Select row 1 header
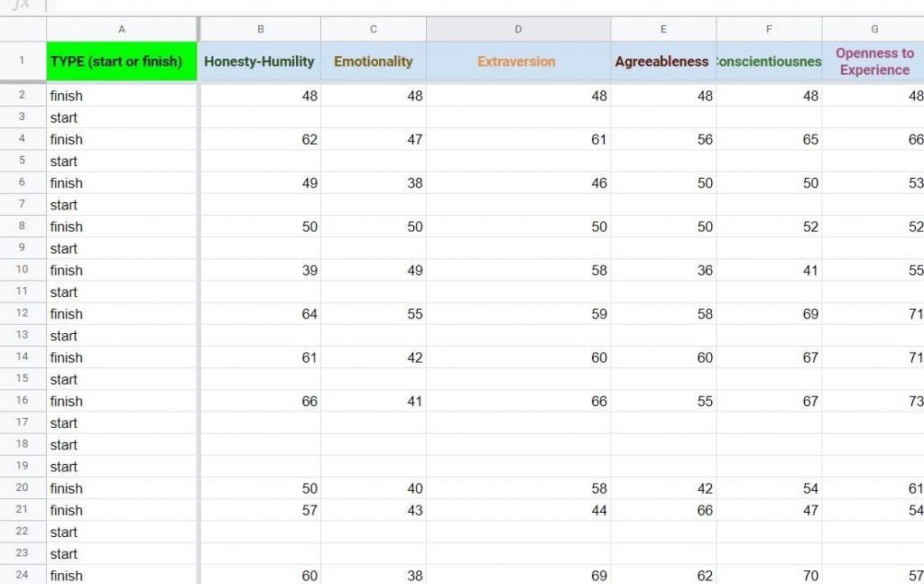 click(x=23, y=60)
